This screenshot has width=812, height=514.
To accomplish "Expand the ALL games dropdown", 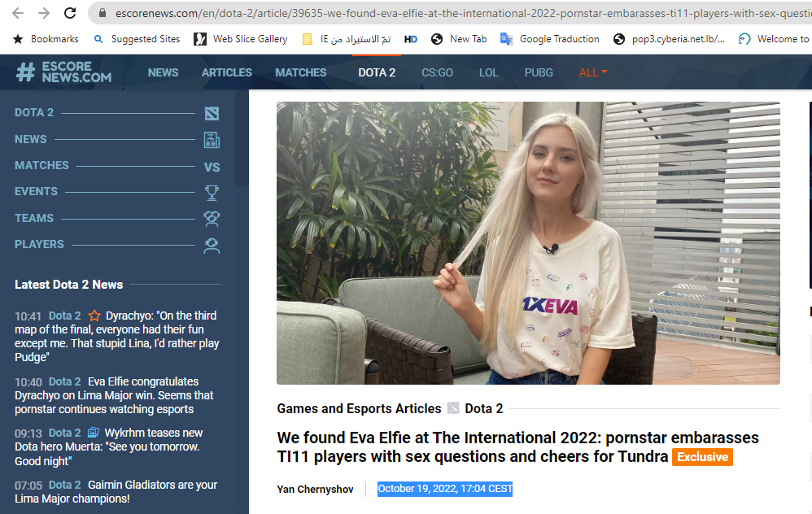I will (593, 72).
